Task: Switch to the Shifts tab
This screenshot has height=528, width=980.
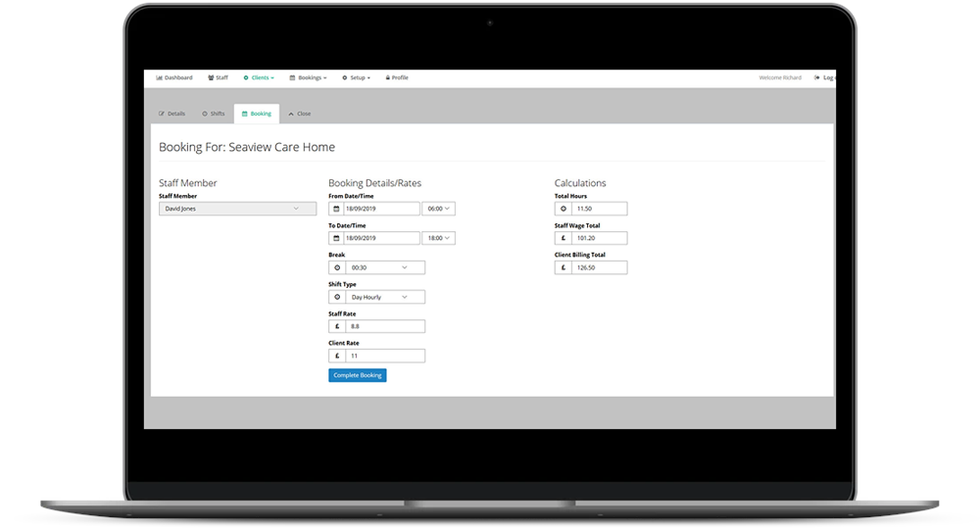Action: (213, 114)
